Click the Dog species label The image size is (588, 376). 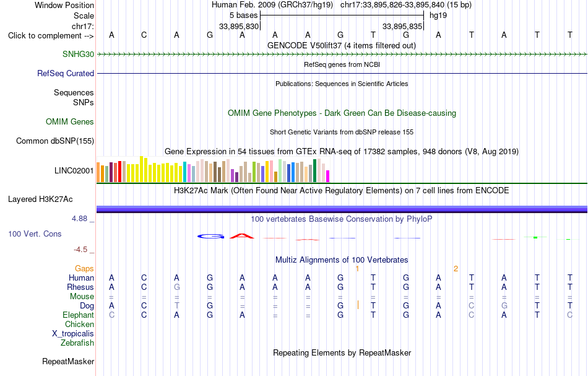point(87,306)
